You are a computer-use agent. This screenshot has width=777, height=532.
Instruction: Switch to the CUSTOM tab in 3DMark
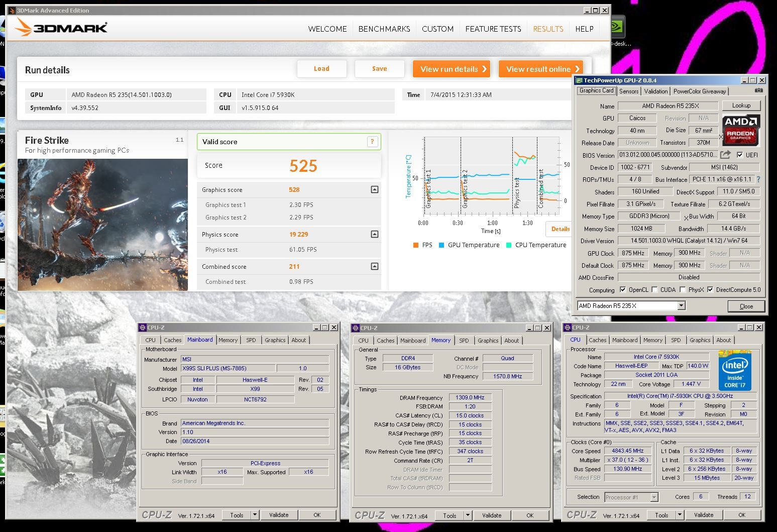pos(437,29)
